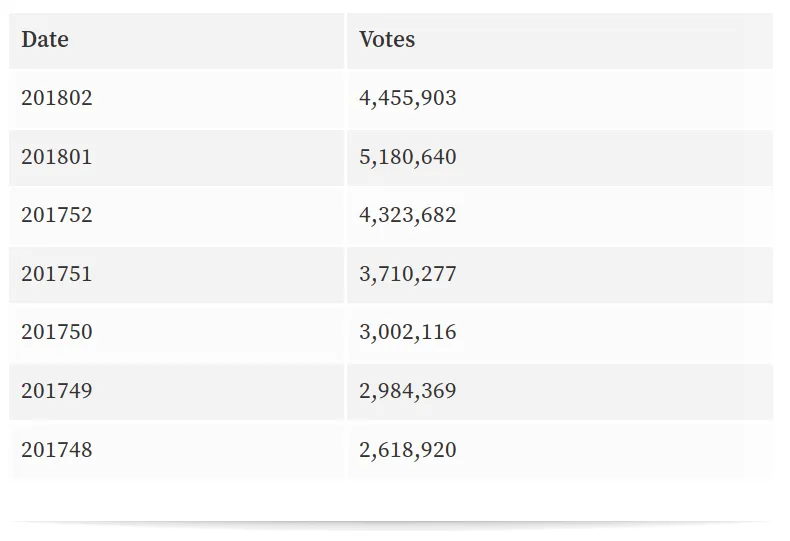The width and height of the screenshot is (790, 541).
Task: Click the 4,323,682 votes value
Action: pyautogui.click(x=408, y=215)
